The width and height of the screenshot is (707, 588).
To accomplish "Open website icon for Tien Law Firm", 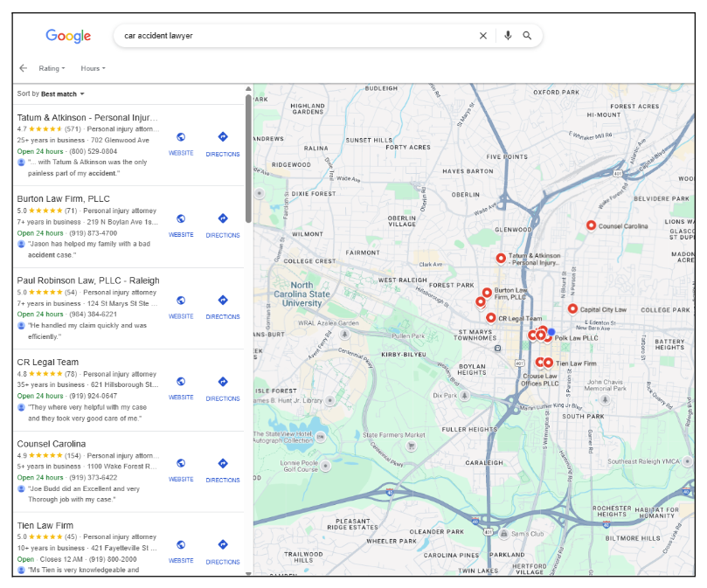I will [x=181, y=544].
